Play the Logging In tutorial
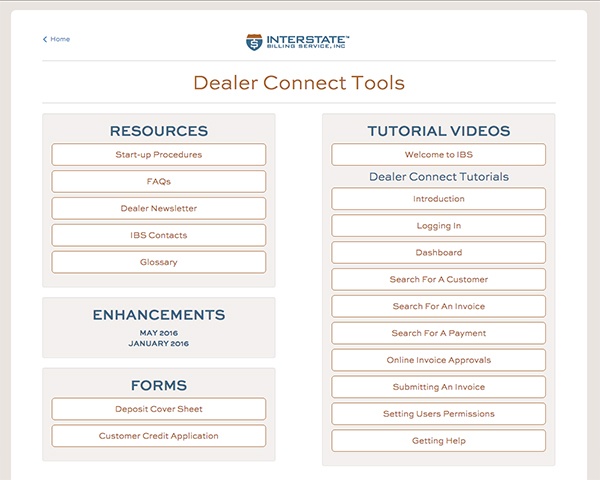 pyautogui.click(x=439, y=226)
